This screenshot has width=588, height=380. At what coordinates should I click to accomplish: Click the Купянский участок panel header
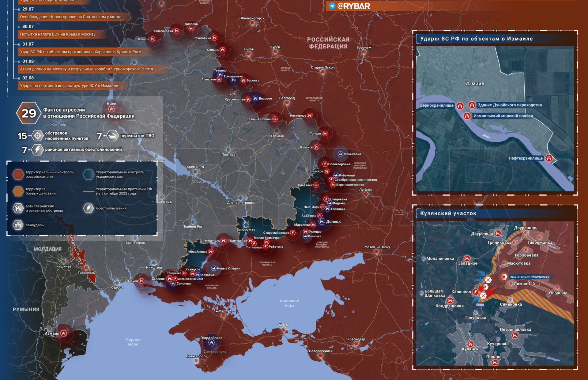coord(448,213)
